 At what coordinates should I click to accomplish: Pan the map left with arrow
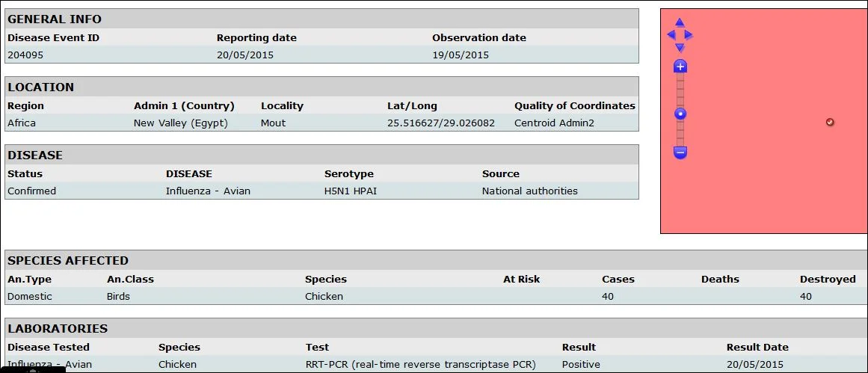coord(671,35)
